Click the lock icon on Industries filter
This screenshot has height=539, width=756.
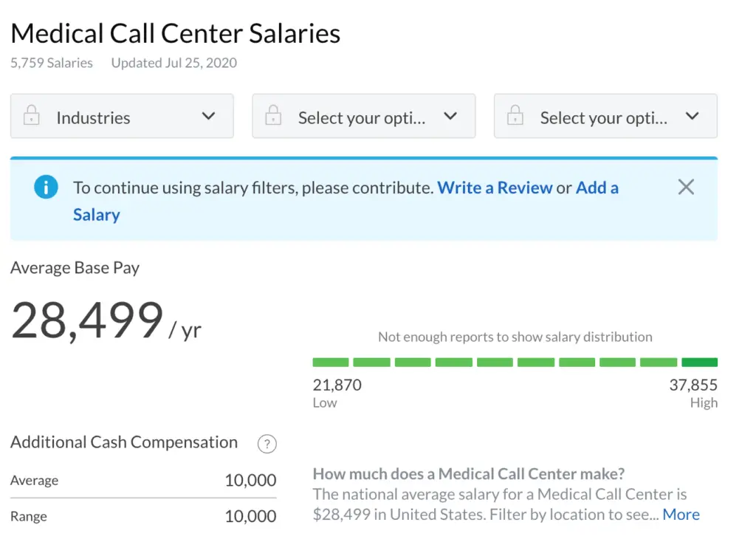[x=31, y=114]
